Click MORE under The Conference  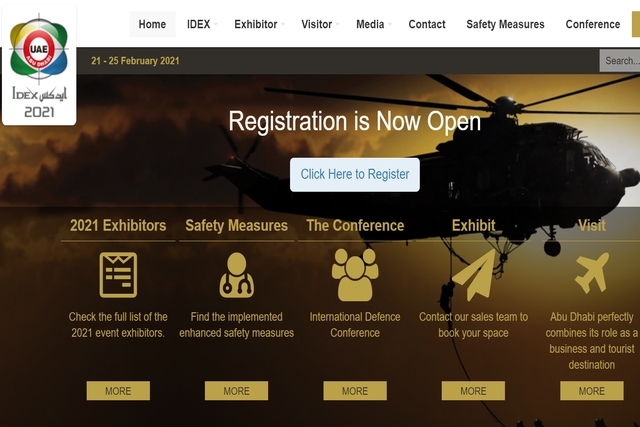[x=355, y=391]
